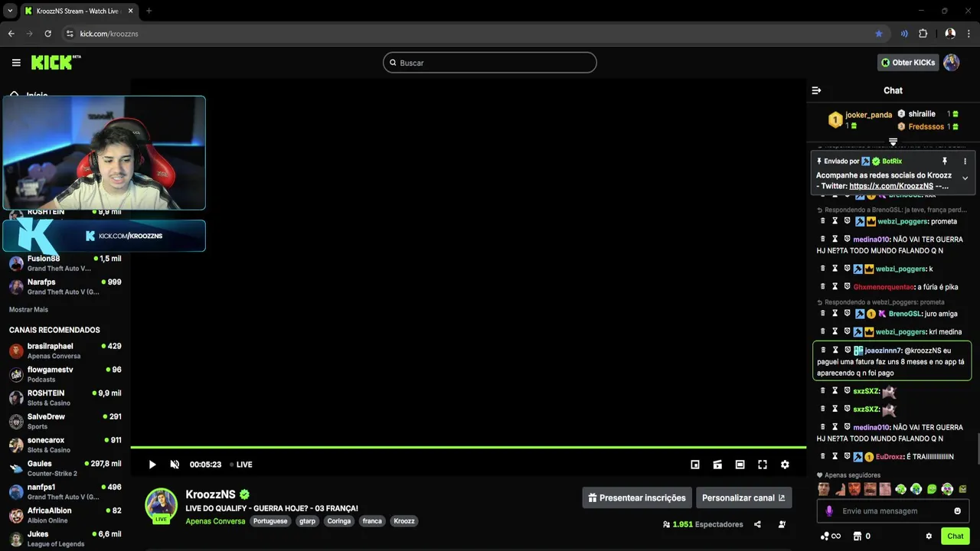Image resolution: width=980 pixels, height=551 pixels.
Task: Open Personalizar canal
Action: (x=743, y=497)
